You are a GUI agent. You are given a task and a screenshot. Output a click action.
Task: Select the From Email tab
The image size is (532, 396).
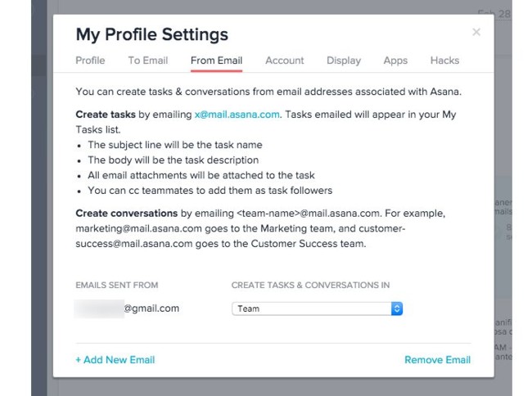[x=216, y=61]
